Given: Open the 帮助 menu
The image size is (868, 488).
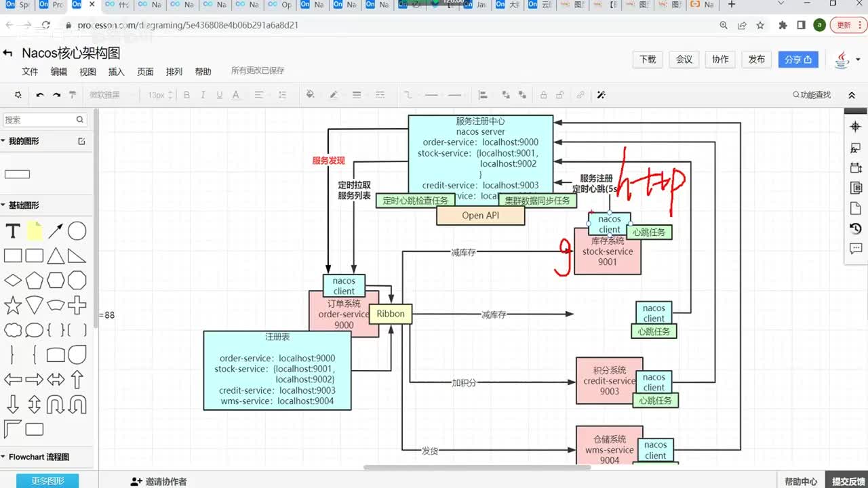Looking at the screenshot, I should pos(203,71).
